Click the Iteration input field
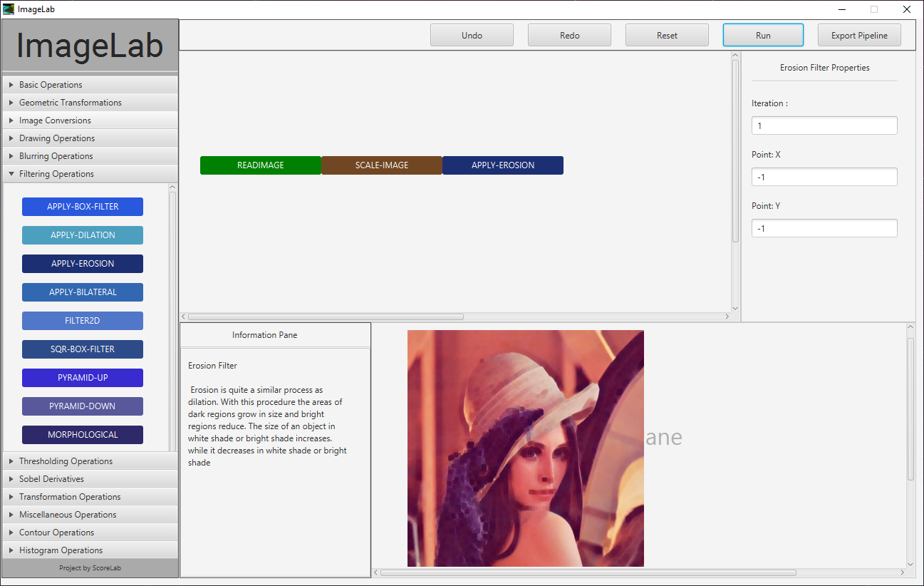The height and width of the screenshot is (586, 924). [x=824, y=125]
